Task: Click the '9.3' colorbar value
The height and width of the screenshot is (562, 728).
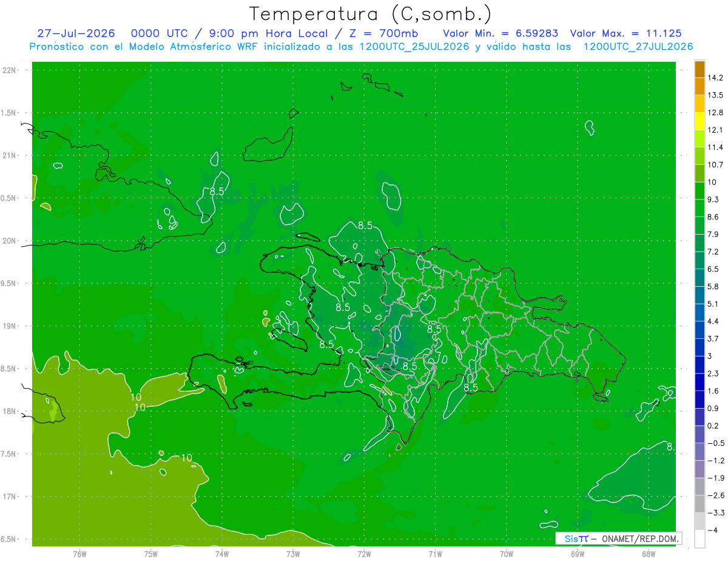Action: (713, 199)
